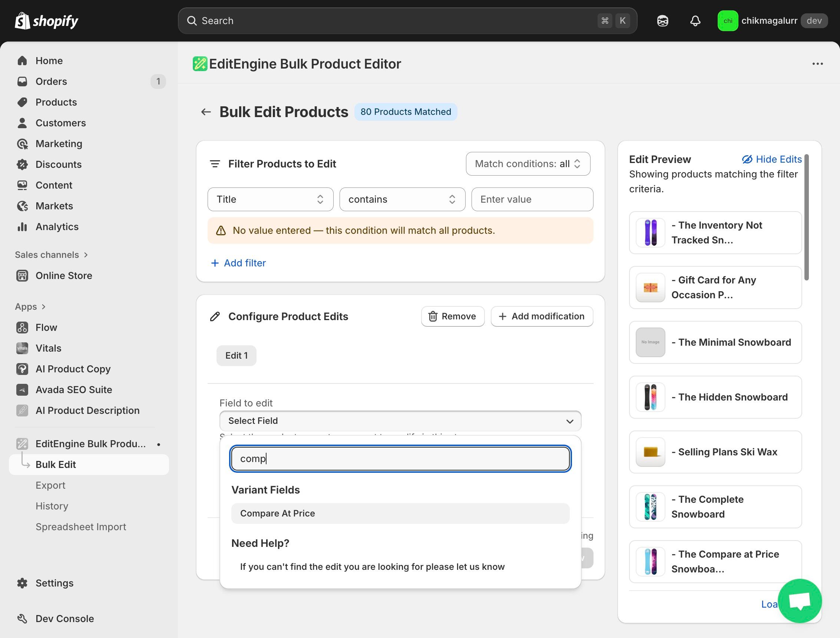Click the Remove button
This screenshot has width=840, height=638.
(x=453, y=316)
